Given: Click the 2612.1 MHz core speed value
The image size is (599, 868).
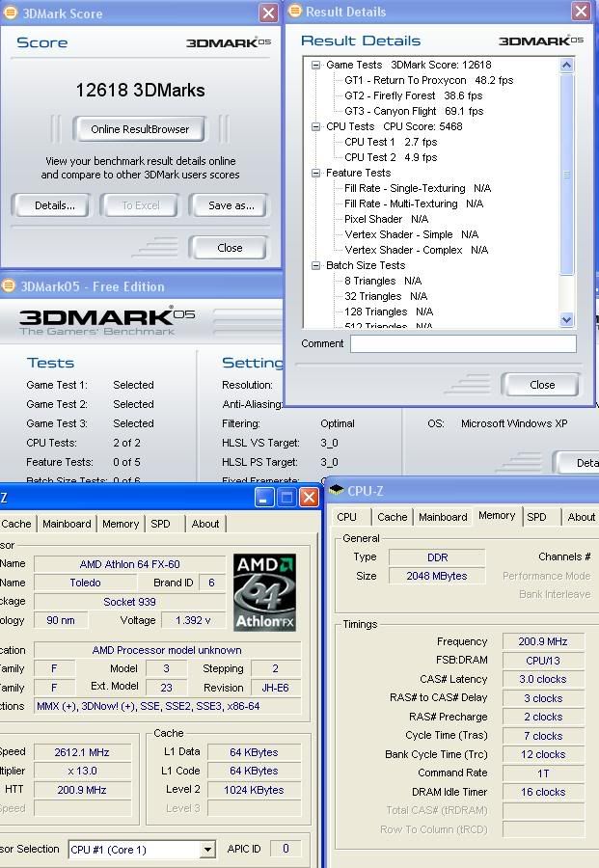Looking at the screenshot, I should 82,752.
